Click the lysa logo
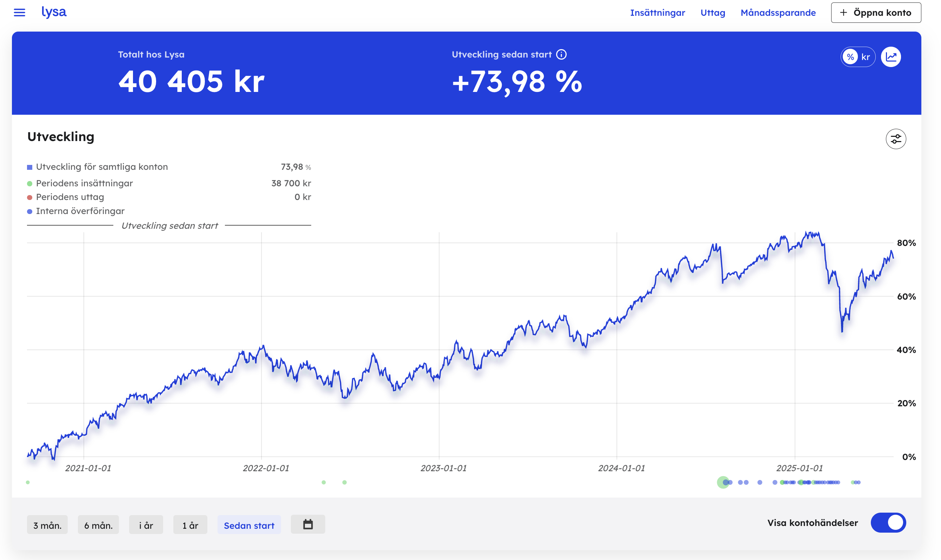 tap(54, 12)
